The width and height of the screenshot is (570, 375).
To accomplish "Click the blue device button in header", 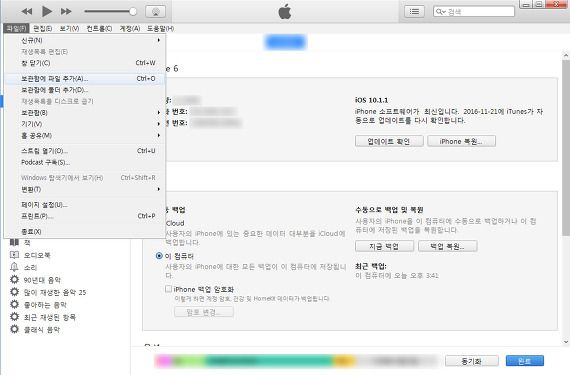I will pyautogui.click(x=286, y=42).
